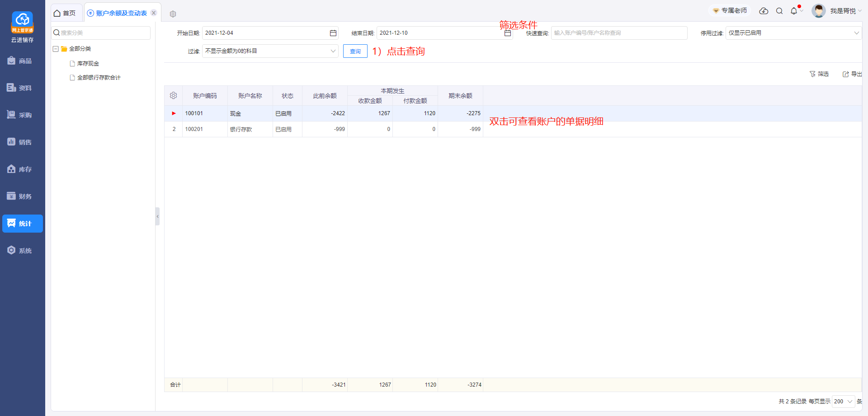The image size is (868, 416).
Task: Select 库存现金 in category tree
Action: tap(88, 64)
